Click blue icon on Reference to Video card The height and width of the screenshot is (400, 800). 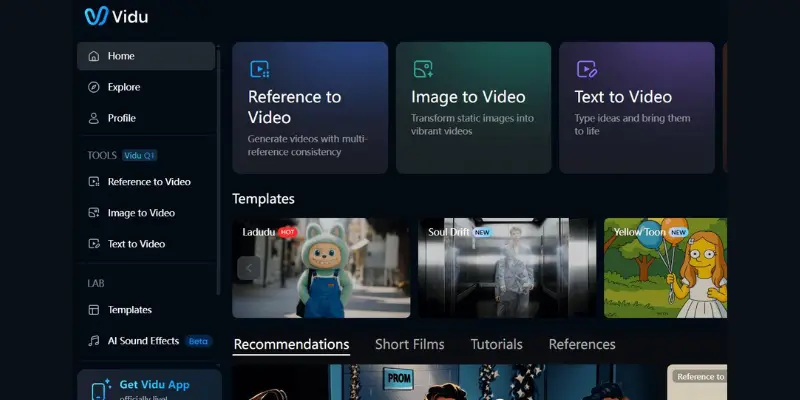260,69
